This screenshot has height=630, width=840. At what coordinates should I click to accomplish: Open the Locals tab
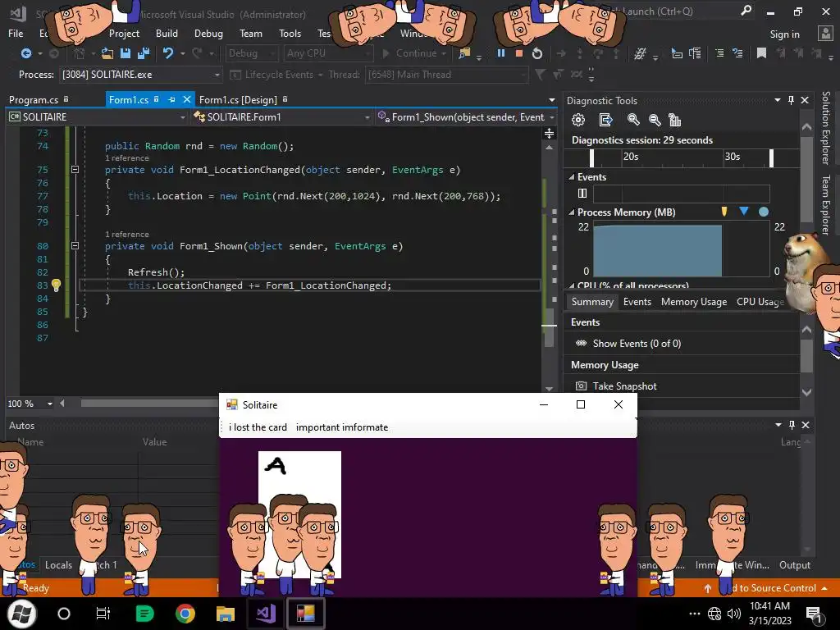(x=58, y=564)
